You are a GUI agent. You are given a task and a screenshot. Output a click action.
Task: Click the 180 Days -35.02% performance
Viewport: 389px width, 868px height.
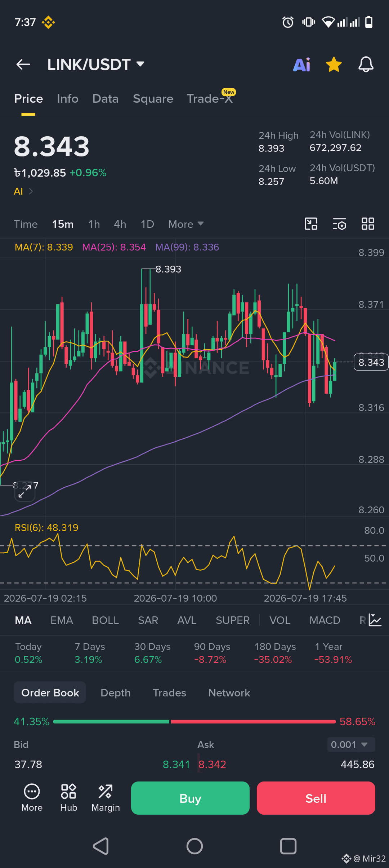tap(275, 653)
